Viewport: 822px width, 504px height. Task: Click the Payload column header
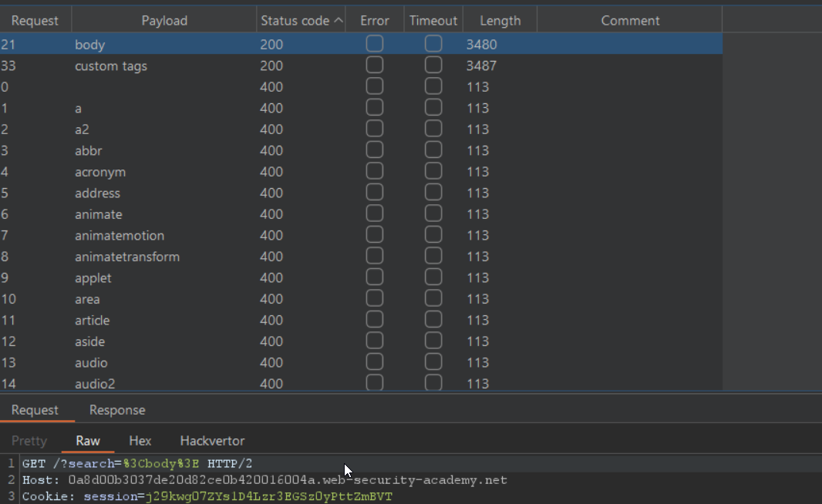pos(164,21)
